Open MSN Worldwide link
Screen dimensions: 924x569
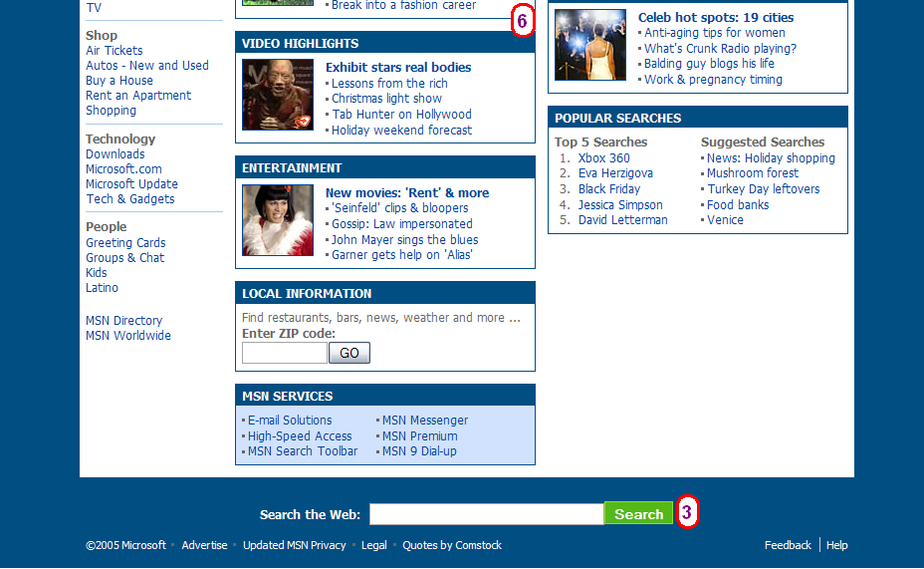(x=128, y=336)
